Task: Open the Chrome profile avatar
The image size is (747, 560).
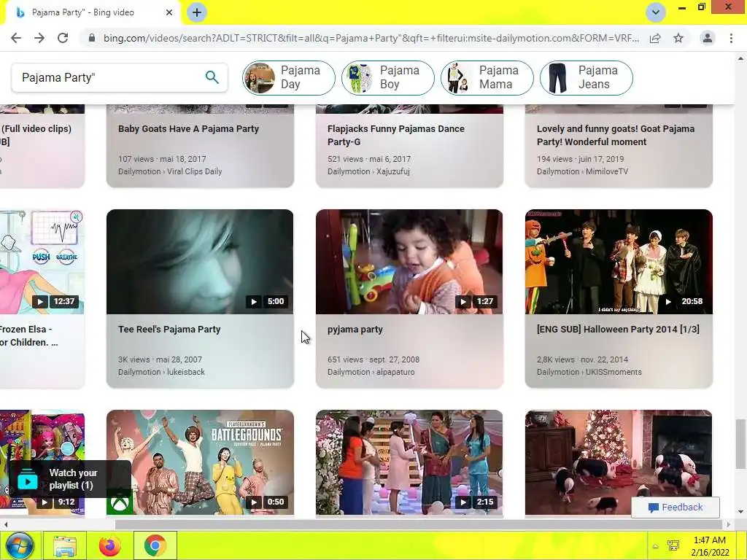Action: (708, 38)
